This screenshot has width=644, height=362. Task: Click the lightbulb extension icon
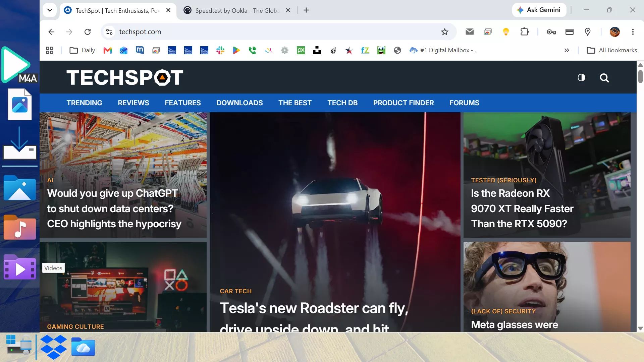click(x=506, y=32)
